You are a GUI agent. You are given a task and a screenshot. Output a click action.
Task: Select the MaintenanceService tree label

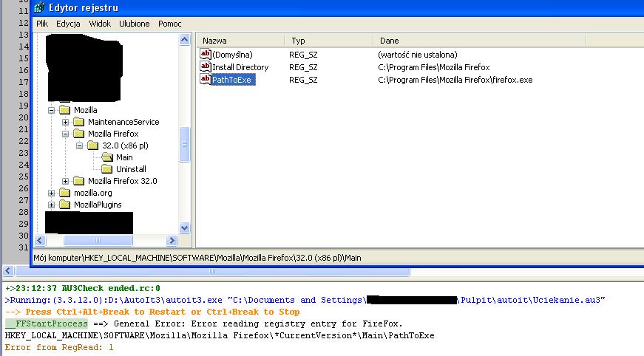coord(123,122)
